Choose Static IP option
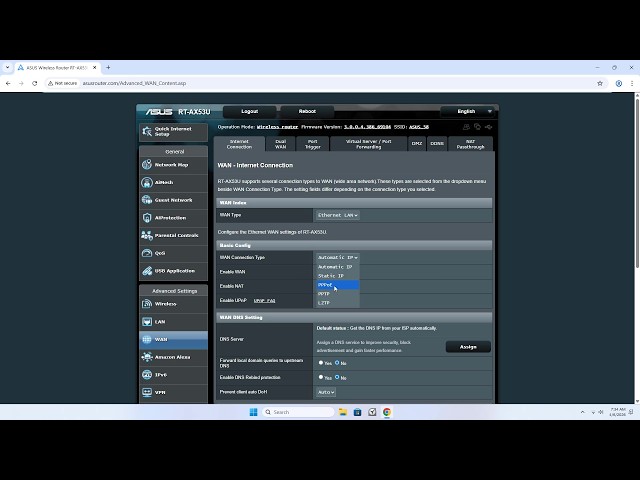The image size is (640, 480). point(338,276)
